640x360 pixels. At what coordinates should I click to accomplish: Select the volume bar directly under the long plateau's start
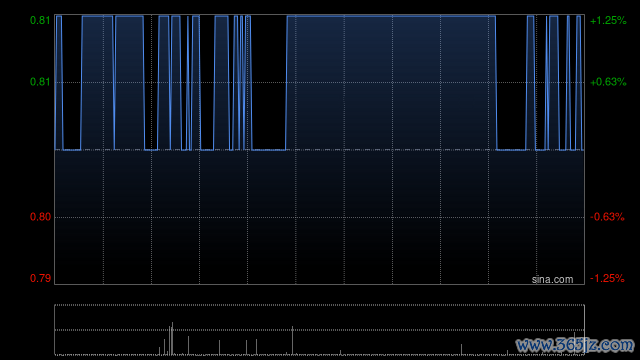tap(292, 340)
